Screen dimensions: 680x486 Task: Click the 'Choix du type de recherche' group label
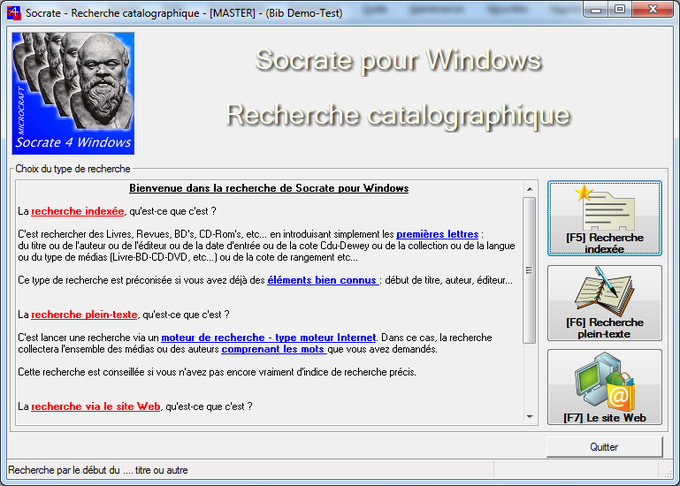[73, 169]
